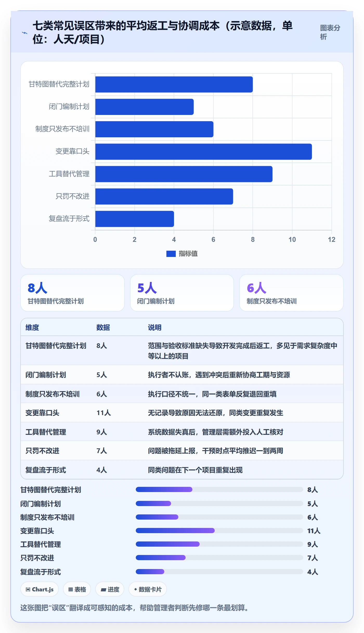Image resolution: width=364 pixels, height=633 pixels.
Task: Click table value 7人 for 只罚不改进
Action: [x=102, y=451]
